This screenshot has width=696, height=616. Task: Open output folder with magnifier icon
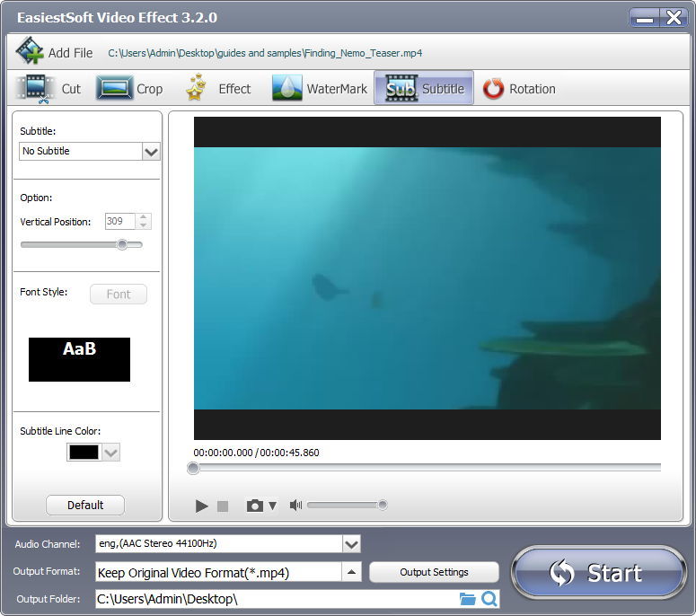(489, 599)
